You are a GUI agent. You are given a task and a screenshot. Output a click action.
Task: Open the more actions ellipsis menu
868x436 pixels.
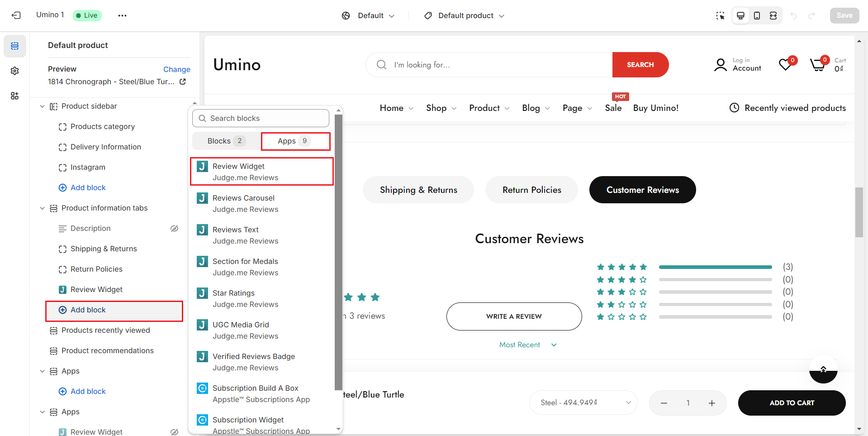pyautogui.click(x=122, y=15)
